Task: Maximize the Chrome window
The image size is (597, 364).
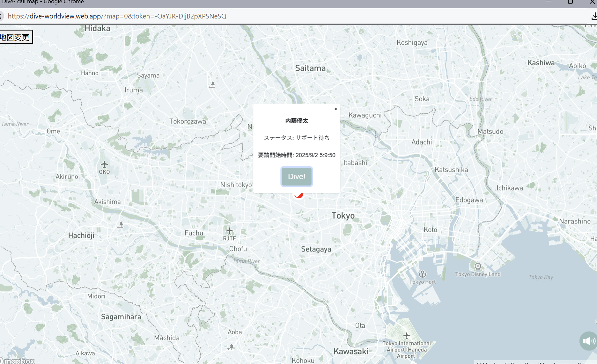Action: (x=570, y=2)
